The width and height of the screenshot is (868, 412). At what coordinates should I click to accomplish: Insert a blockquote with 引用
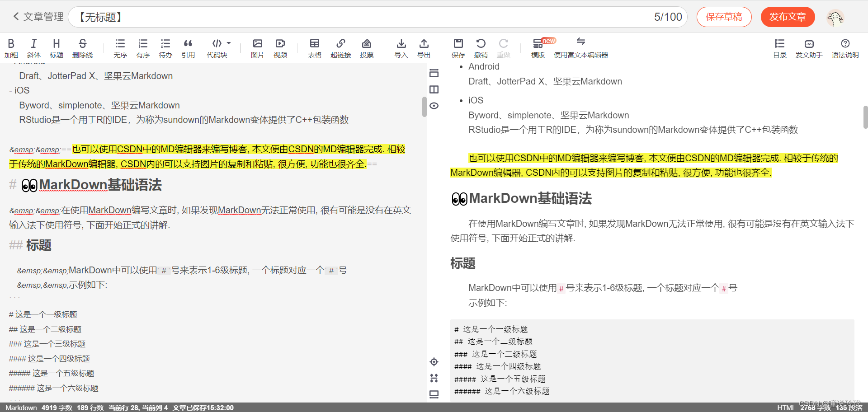click(188, 48)
